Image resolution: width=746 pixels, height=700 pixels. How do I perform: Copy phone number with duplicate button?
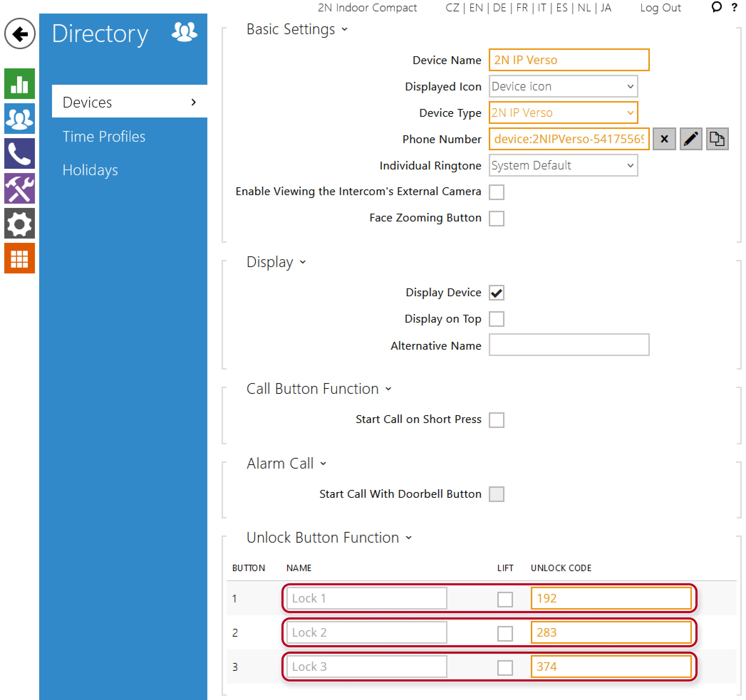pyautogui.click(x=718, y=139)
